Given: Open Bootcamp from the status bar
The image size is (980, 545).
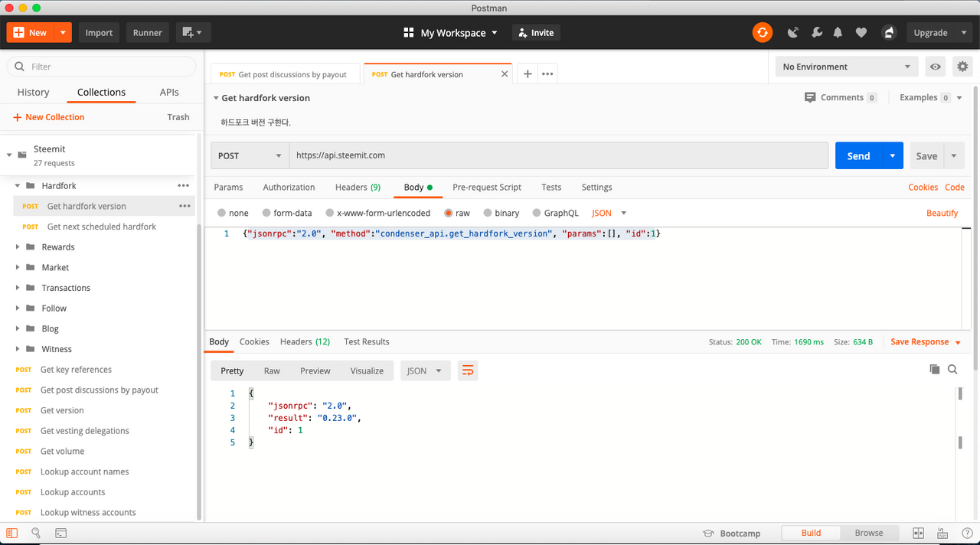Looking at the screenshot, I should pos(731,534).
